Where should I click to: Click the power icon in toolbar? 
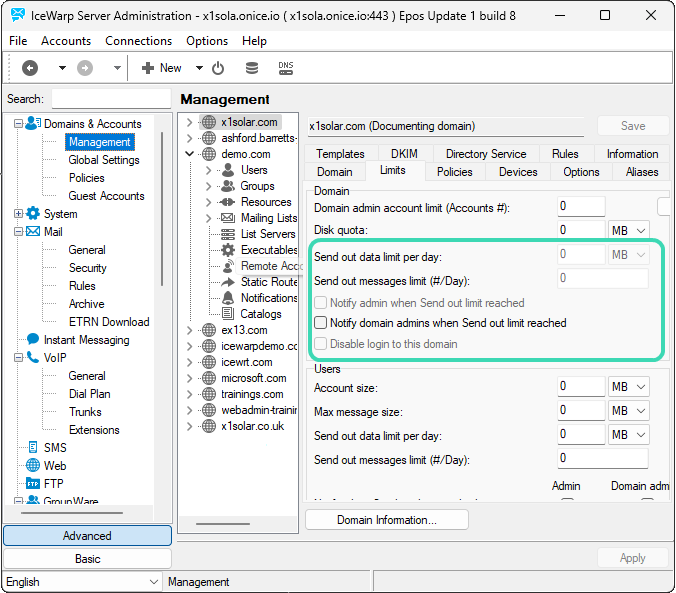218,68
